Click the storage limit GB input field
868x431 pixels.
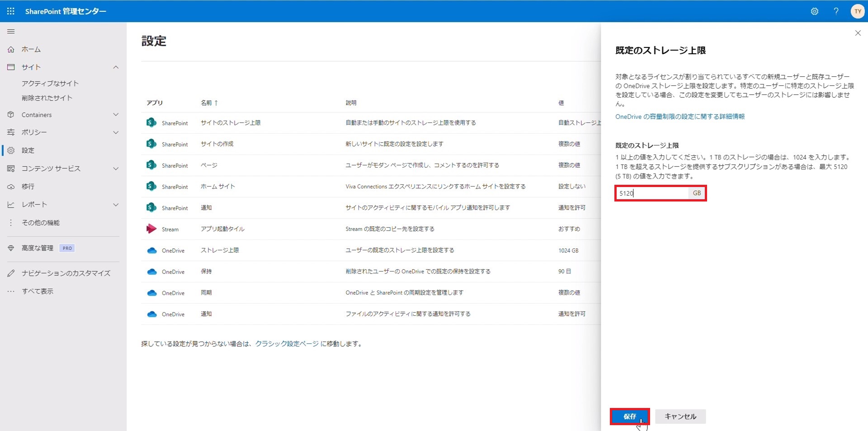[652, 193]
